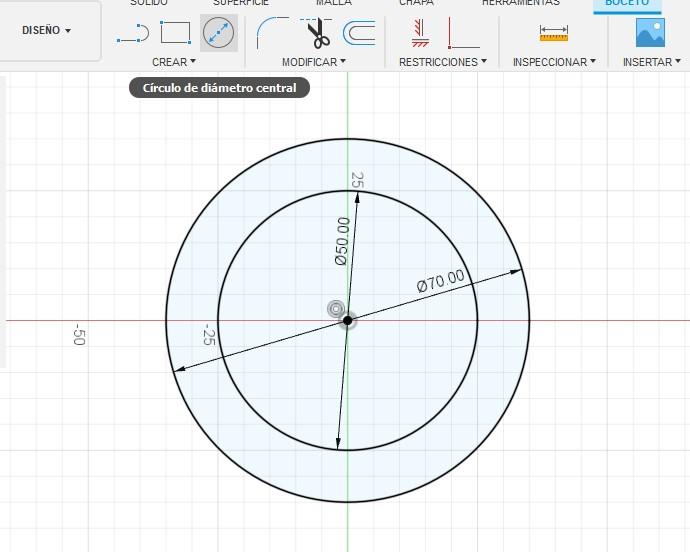Click the Insert Image icon
This screenshot has height=552, width=690.
(x=650, y=33)
